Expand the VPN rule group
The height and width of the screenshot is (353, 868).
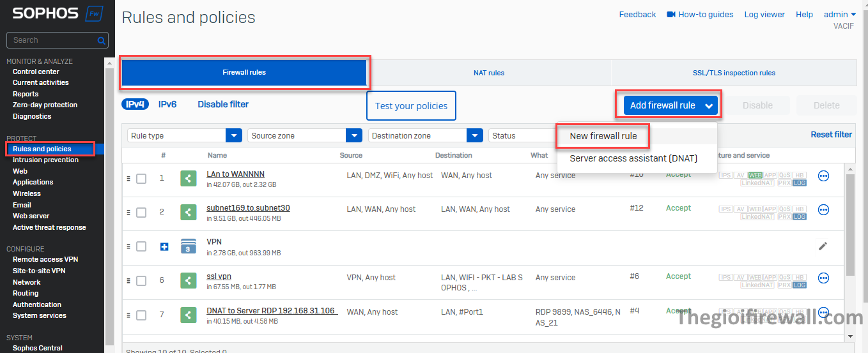point(164,246)
